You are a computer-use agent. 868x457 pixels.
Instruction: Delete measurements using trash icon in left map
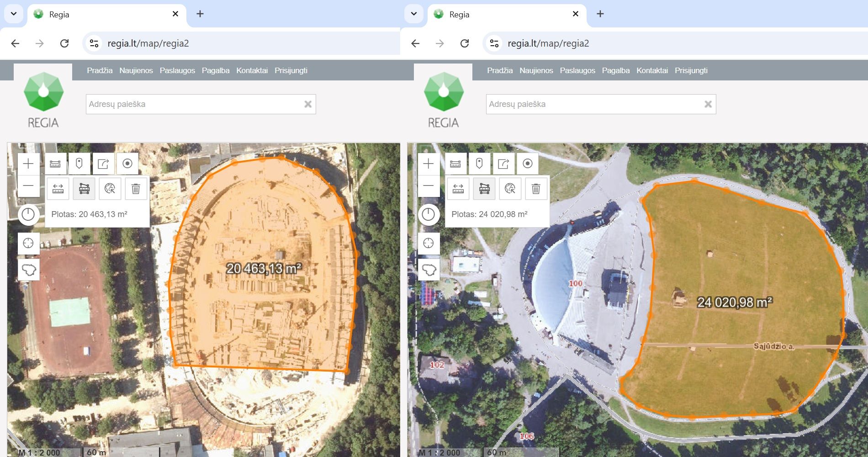(x=136, y=189)
